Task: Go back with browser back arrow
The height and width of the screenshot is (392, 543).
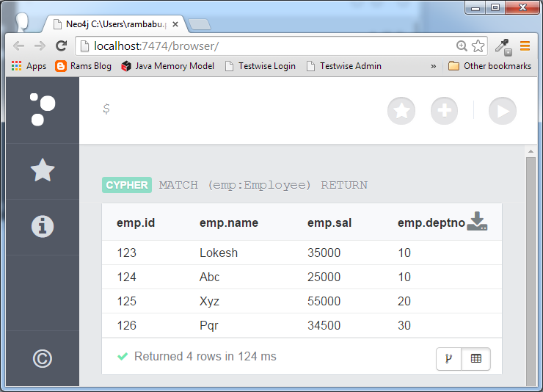Action: [x=18, y=46]
